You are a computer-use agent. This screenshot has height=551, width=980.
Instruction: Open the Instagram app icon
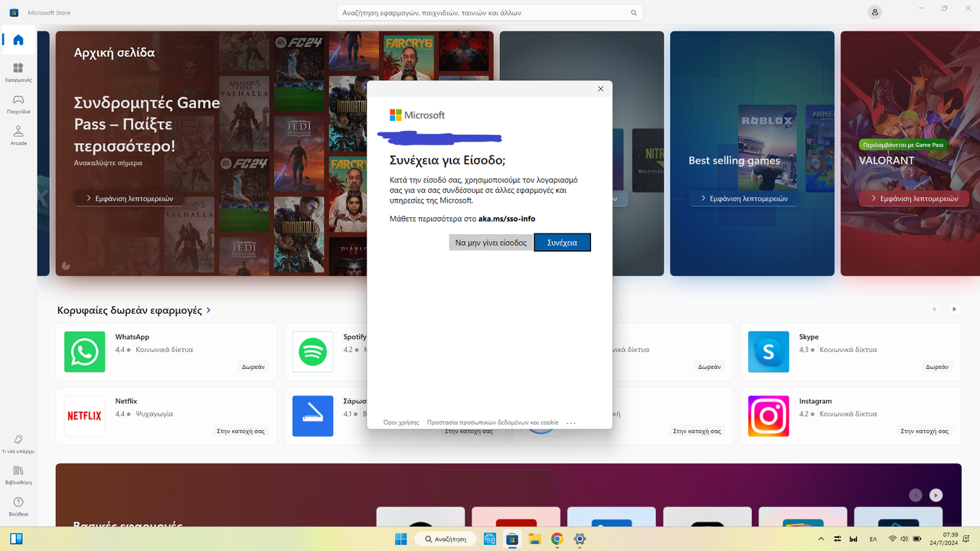[x=768, y=416]
